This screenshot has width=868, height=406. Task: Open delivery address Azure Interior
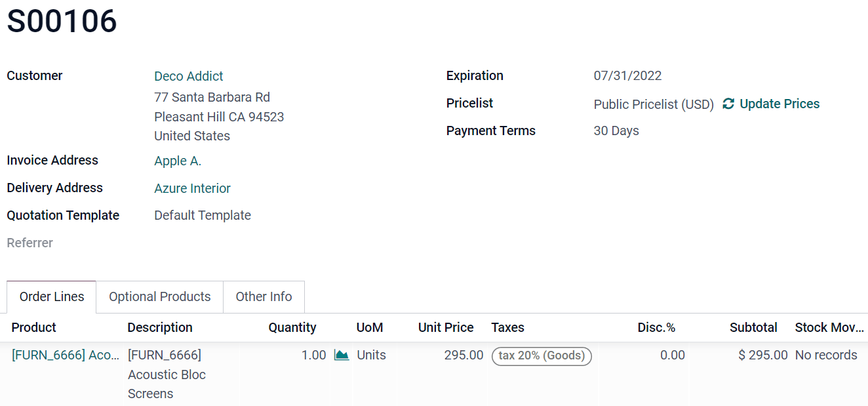pyautogui.click(x=192, y=188)
